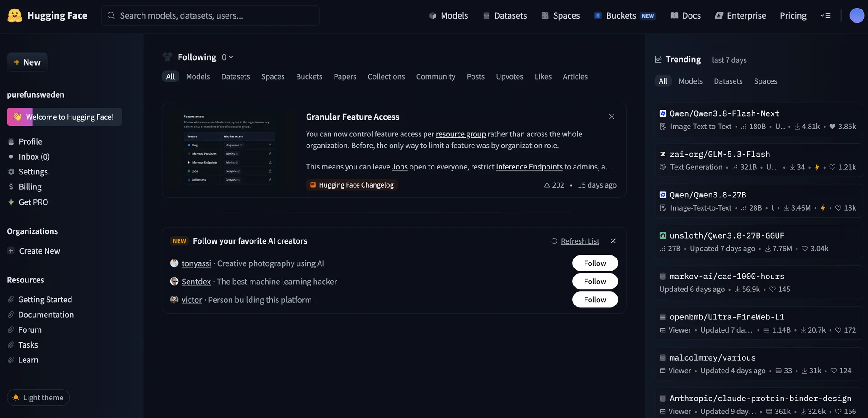868x418 pixels.
Task: Click the unsloth Qwen3.8-27B-GGUF org icon
Action: click(663, 235)
